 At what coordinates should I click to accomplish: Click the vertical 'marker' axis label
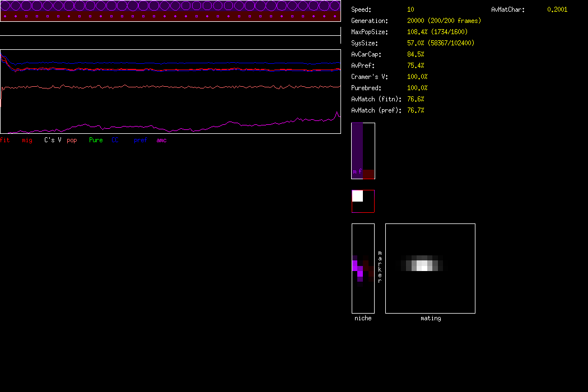380,267
